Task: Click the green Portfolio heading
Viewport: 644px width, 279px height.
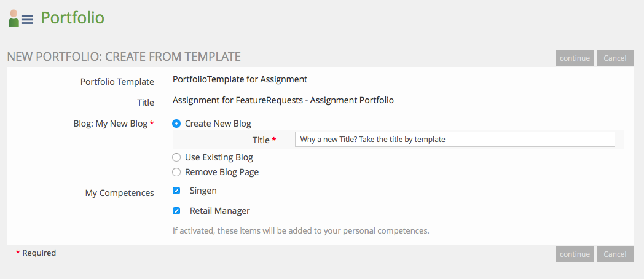Action: pyautogui.click(x=73, y=18)
